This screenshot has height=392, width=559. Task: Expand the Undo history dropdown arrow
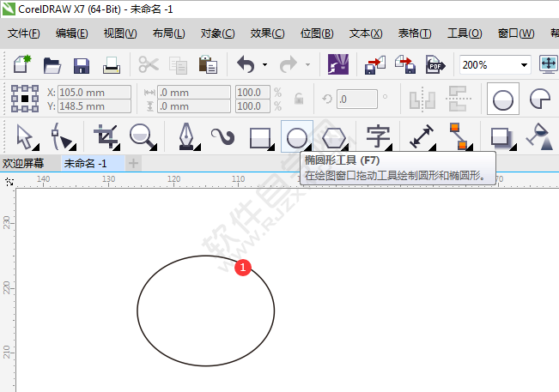264,65
